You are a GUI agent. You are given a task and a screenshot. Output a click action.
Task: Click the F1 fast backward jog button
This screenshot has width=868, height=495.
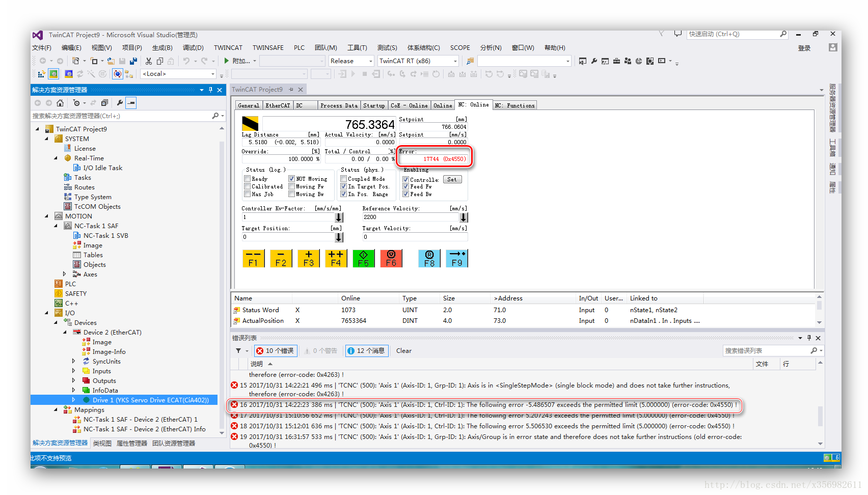(x=253, y=259)
